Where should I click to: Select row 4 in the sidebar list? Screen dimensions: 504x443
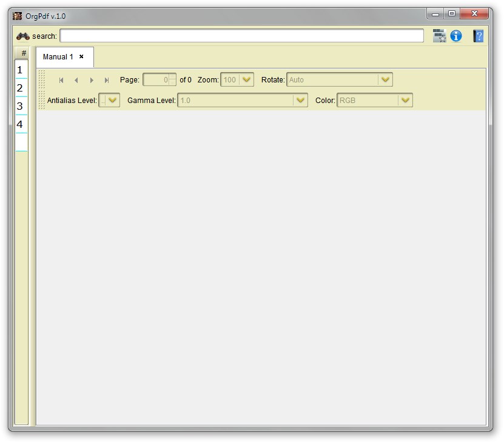[x=21, y=124]
